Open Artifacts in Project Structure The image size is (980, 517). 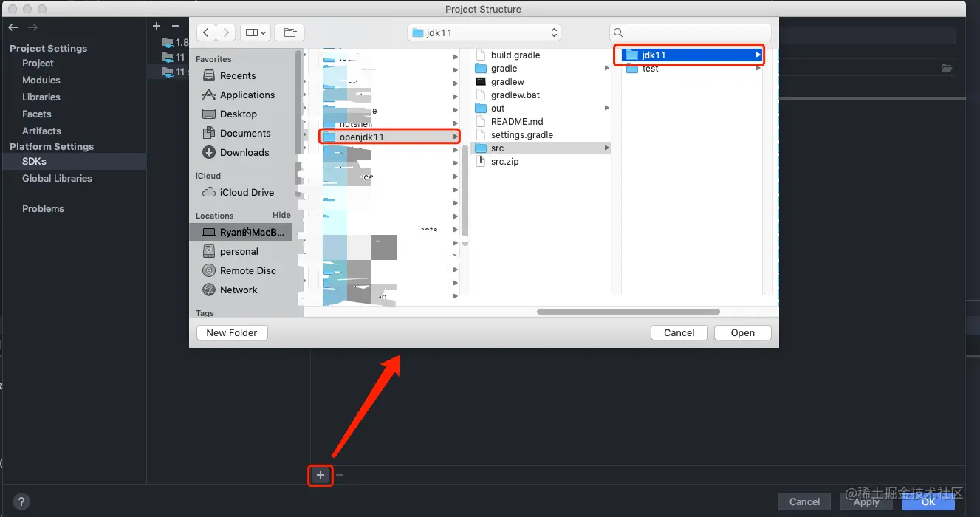pos(41,131)
